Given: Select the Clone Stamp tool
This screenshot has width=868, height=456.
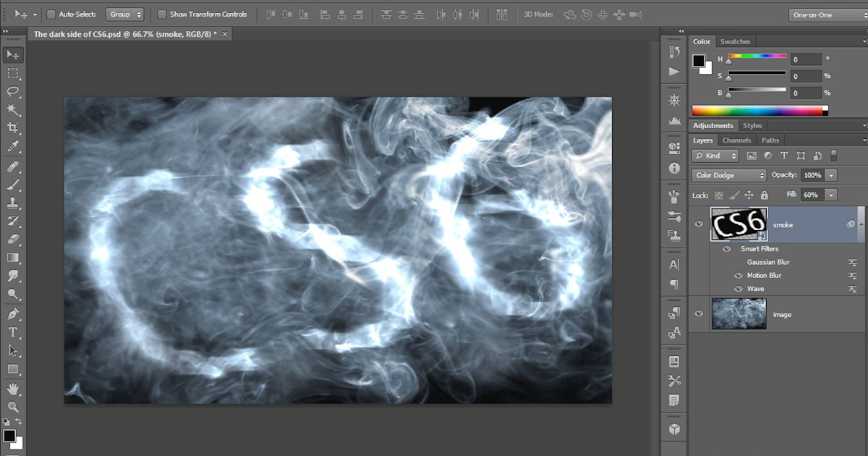Looking at the screenshot, I should click(13, 203).
